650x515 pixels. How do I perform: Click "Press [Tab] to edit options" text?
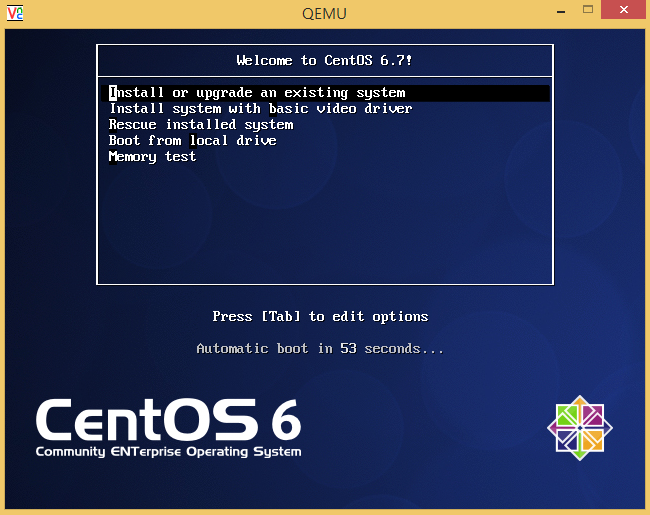(320, 317)
